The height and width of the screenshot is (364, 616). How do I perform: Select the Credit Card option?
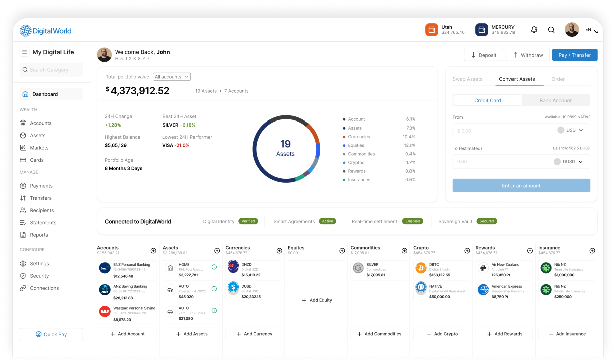[488, 100]
